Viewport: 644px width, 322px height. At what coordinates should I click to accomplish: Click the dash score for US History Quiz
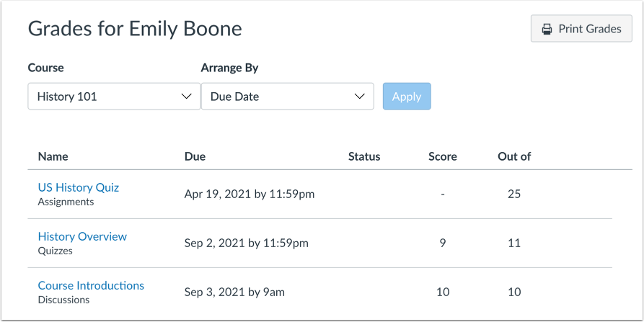pos(442,194)
